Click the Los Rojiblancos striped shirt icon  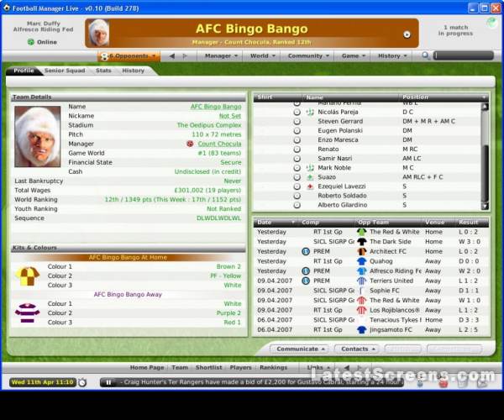point(361,310)
